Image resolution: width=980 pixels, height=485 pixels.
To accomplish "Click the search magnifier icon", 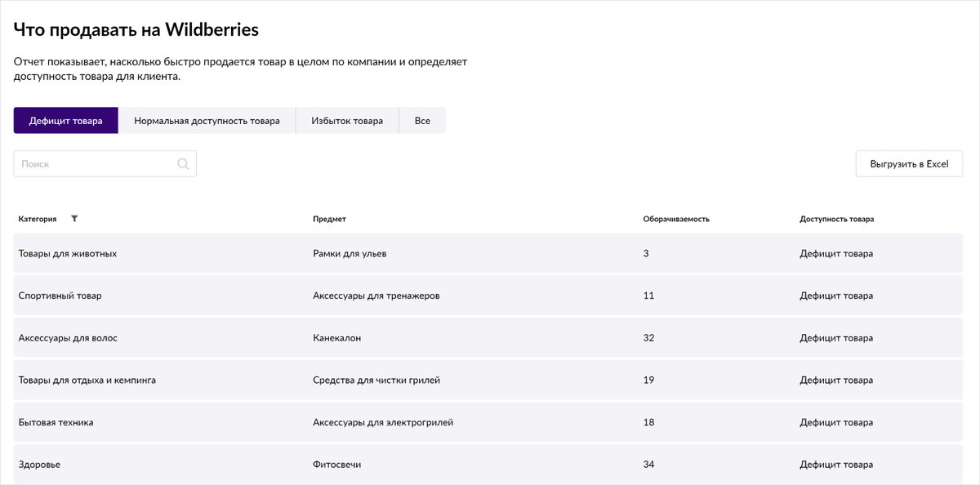I will pos(183,164).
